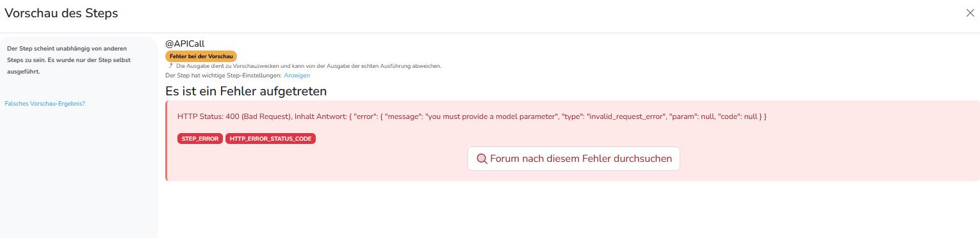This screenshot has width=980, height=238.
Task: Click the sidebar text about independent step
Action: point(68,60)
